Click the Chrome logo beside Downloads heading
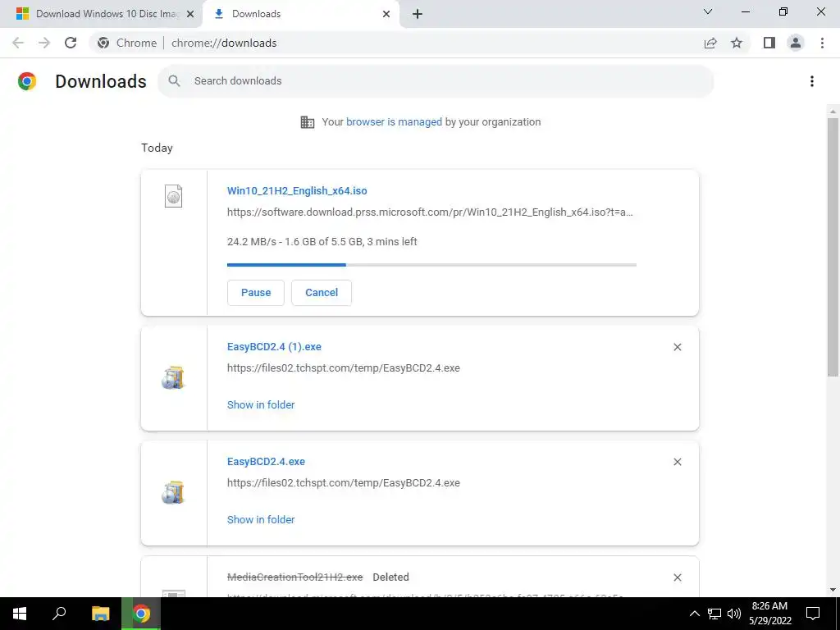The width and height of the screenshot is (840, 630). click(x=27, y=81)
